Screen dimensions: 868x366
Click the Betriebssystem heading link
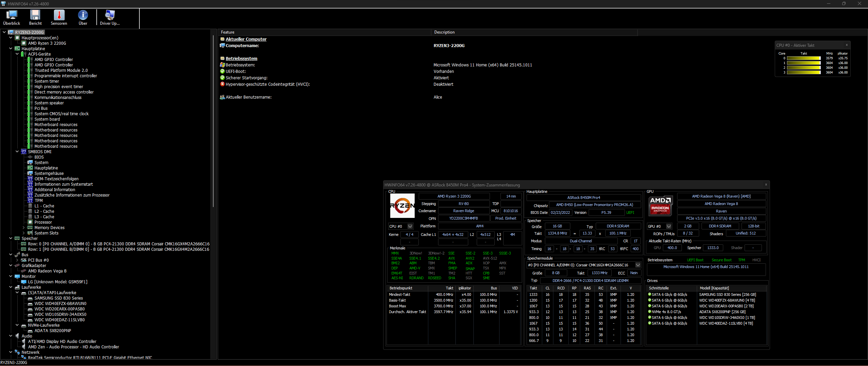pyautogui.click(x=241, y=59)
